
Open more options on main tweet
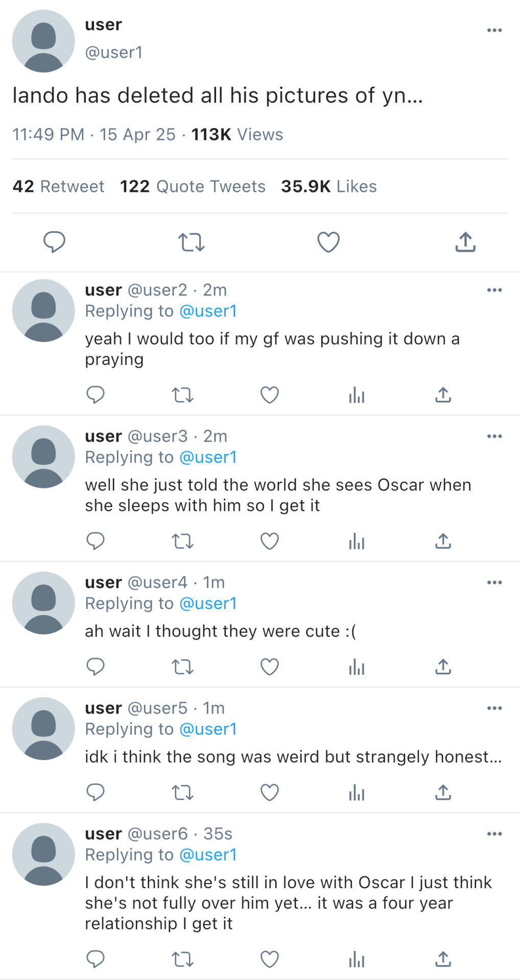click(494, 31)
